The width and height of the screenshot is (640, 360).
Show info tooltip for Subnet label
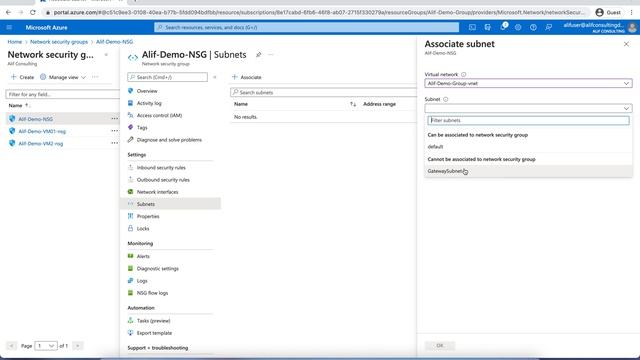[446, 99]
